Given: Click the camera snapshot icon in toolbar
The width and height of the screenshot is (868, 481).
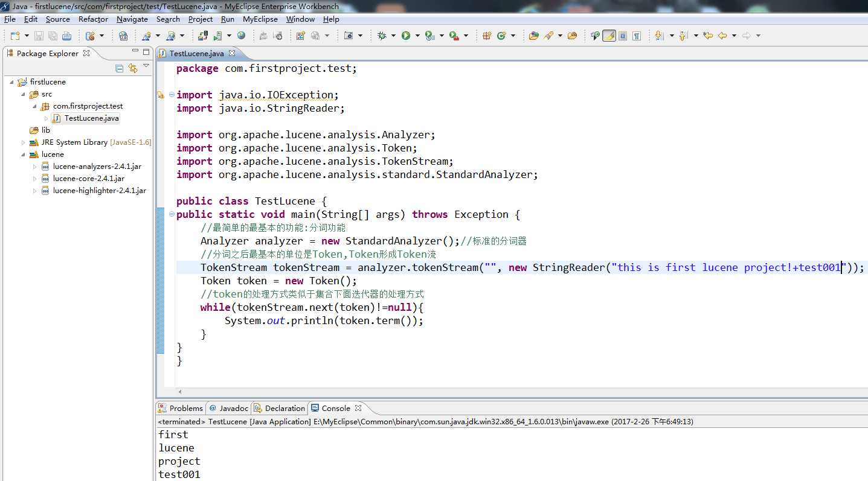Looking at the screenshot, I should point(349,36).
